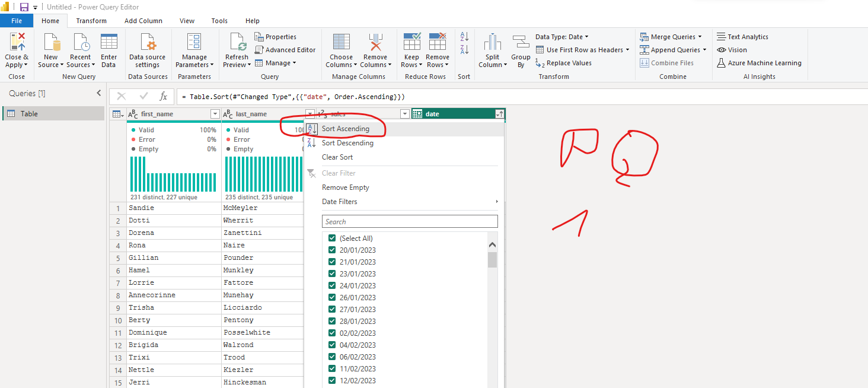This screenshot has height=388, width=868.
Task: Switch to the Add Column tab
Action: [x=143, y=21]
